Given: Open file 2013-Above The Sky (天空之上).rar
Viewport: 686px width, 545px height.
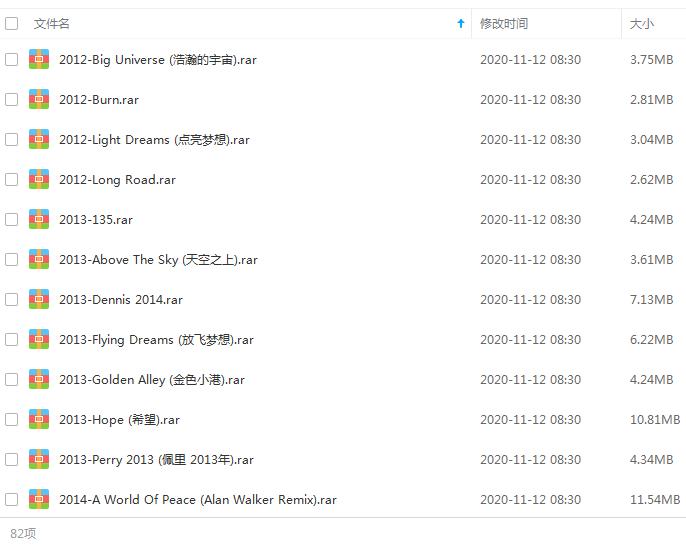Looking at the screenshot, I should [x=158, y=260].
